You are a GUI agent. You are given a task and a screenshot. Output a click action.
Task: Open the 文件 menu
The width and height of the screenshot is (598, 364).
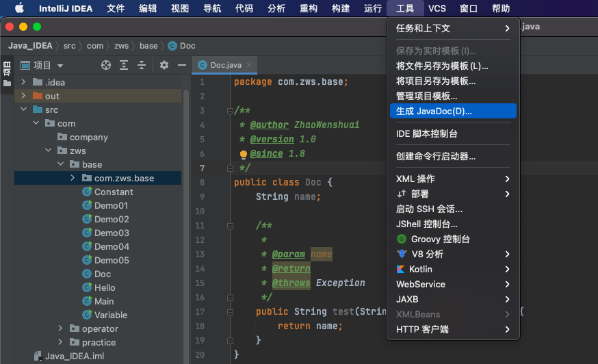point(116,8)
